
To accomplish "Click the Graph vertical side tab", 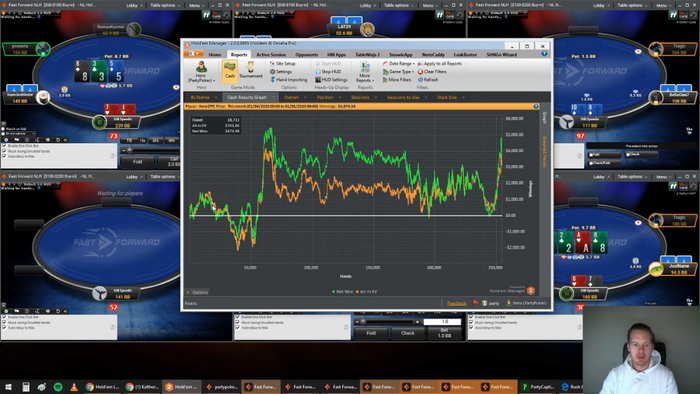I will pos(544,118).
